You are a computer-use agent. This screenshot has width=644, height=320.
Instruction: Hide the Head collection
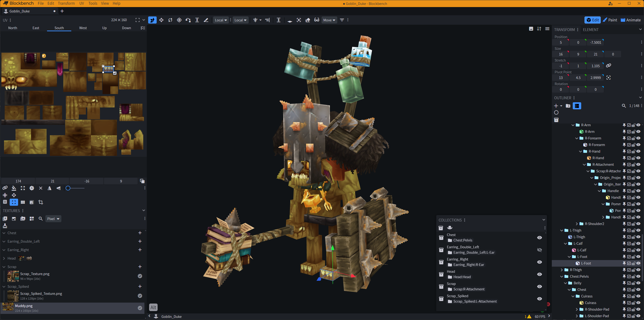point(539,274)
